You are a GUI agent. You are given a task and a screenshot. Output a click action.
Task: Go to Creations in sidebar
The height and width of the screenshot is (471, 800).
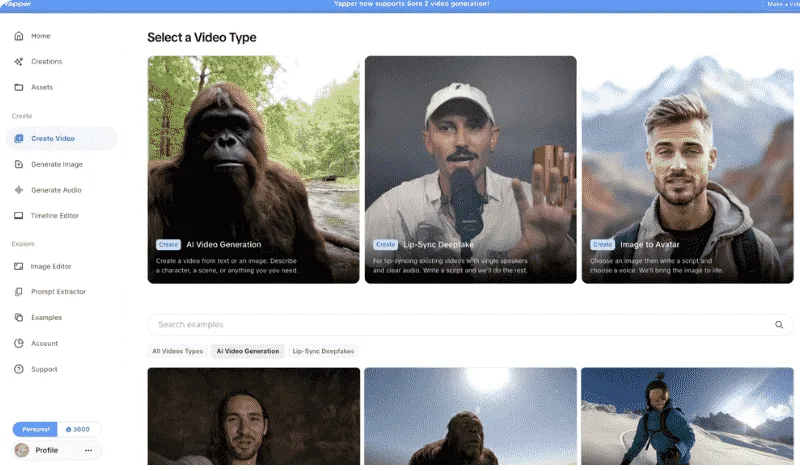coord(46,61)
